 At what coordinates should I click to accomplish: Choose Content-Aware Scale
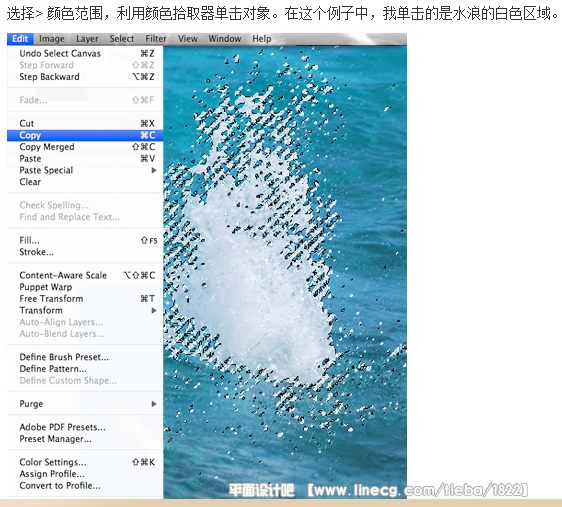[85, 275]
